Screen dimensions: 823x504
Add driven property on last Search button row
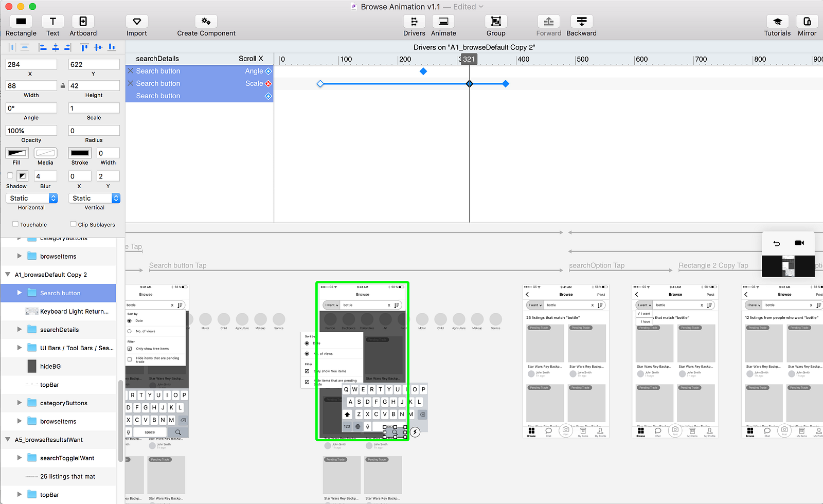coord(268,96)
